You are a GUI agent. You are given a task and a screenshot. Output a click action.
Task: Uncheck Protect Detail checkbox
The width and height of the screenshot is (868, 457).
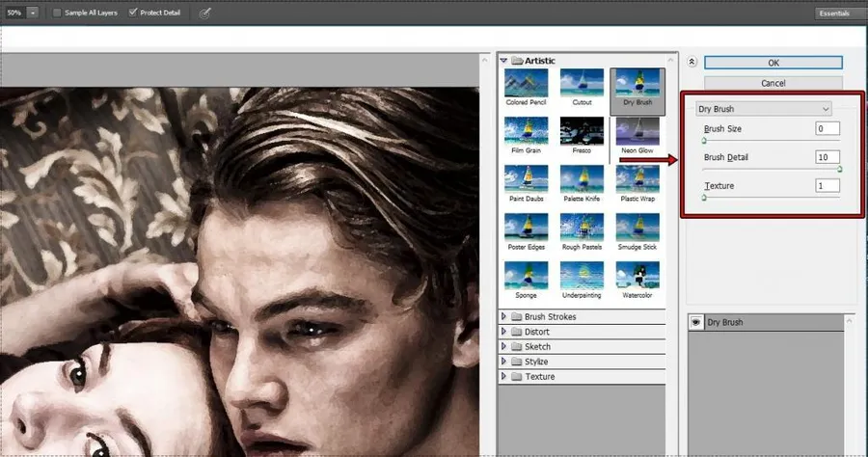[133, 13]
